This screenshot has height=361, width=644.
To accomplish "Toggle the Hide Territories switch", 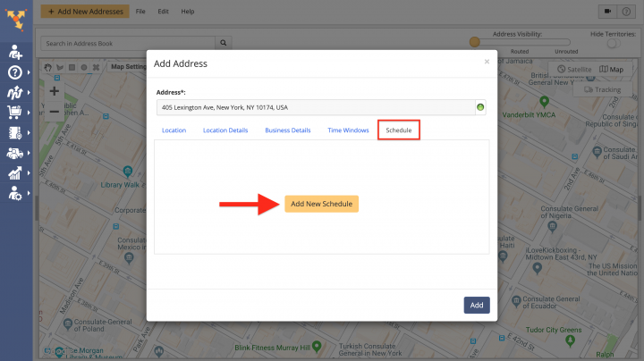I will click(614, 44).
